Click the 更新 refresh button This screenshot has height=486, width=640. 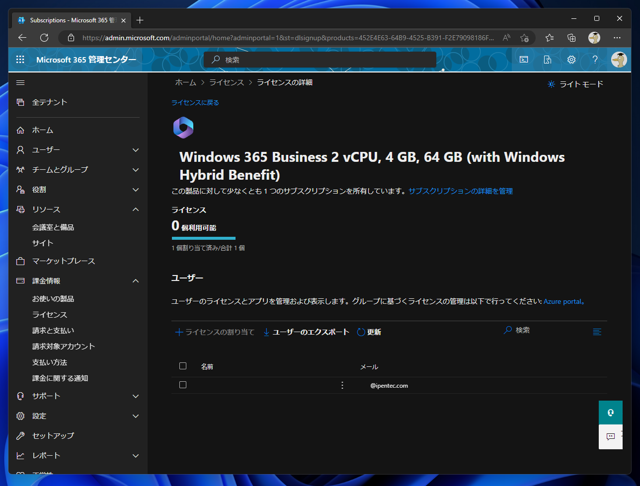(369, 332)
